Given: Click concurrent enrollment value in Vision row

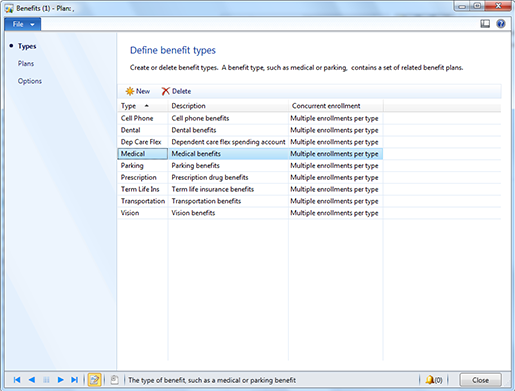Looking at the screenshot, I should [334, 213].
